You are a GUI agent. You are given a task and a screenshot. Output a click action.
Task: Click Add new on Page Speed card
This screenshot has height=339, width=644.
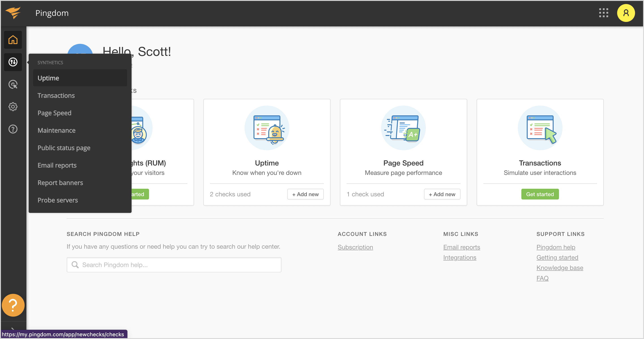442,194
